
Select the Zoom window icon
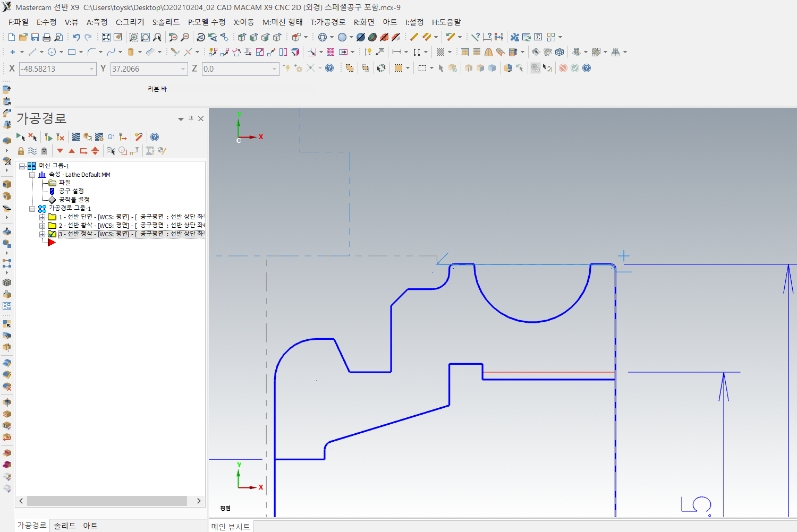click(x=134, y=37)
